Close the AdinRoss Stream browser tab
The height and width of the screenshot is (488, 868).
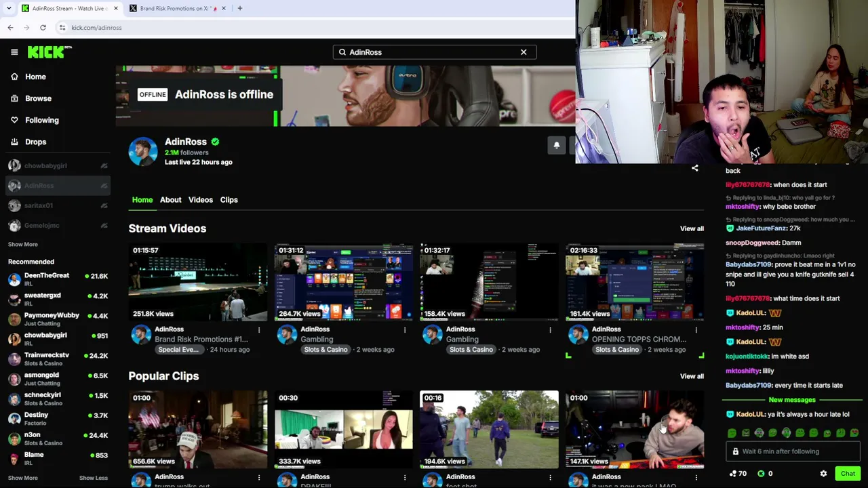click(x=115, y=8)
